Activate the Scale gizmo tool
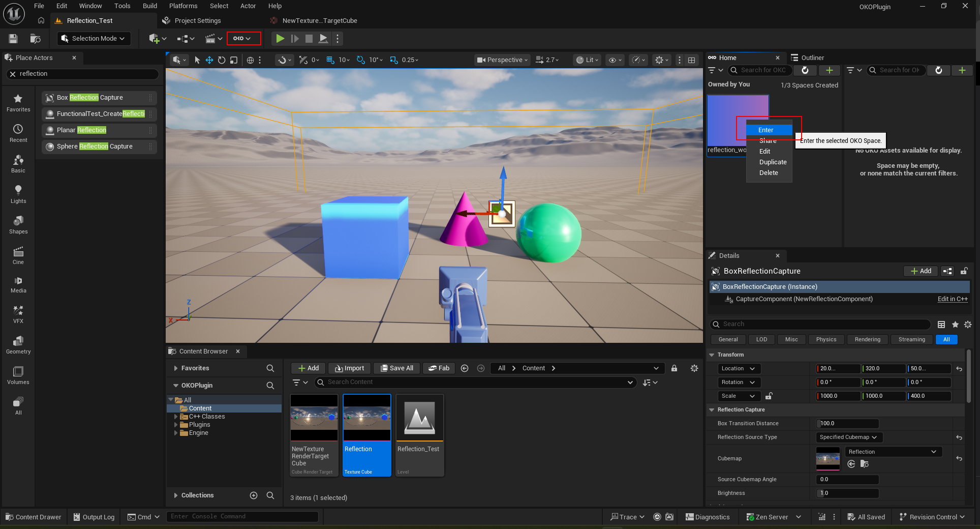This screenshot has height=529, width=980. (234, 60)
